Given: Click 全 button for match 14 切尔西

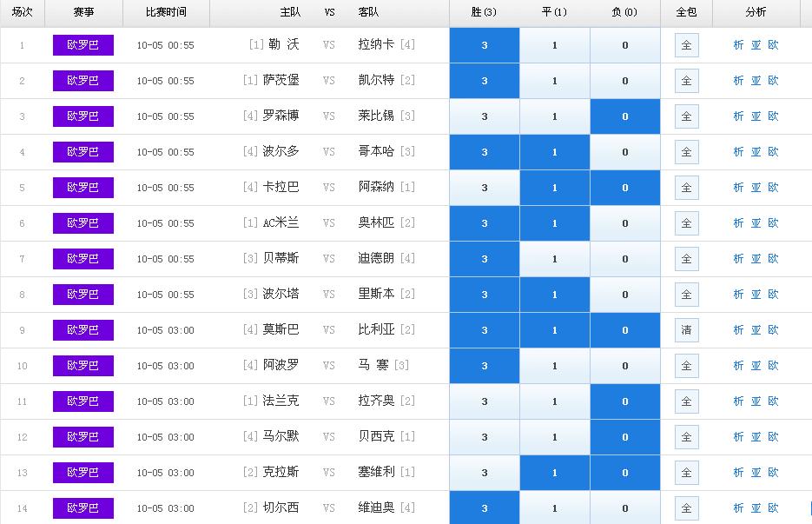Looking at the screenshot, I should pos(687,508).
